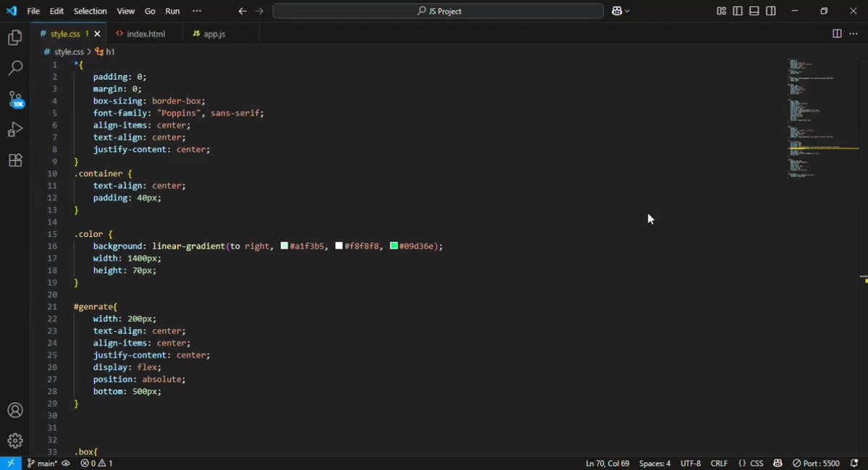Click Customize Layout icon
The width and height of the screenshot is (868, 470).
(x=721, y=11)
